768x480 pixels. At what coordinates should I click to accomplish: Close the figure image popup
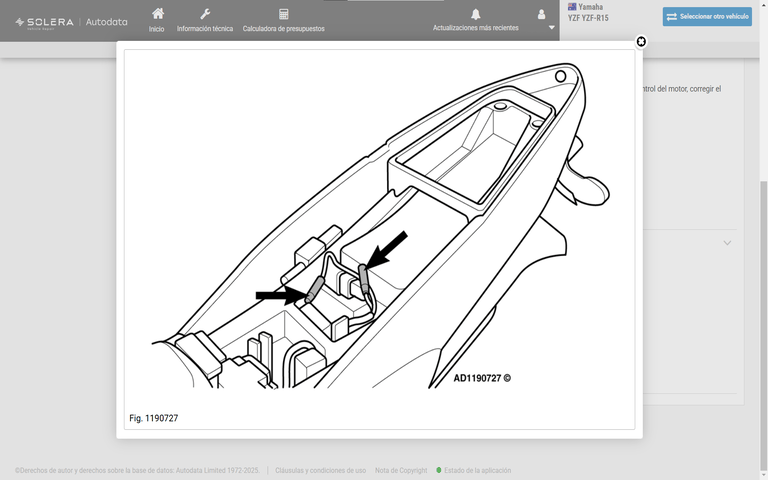click(x=641, y=42)
